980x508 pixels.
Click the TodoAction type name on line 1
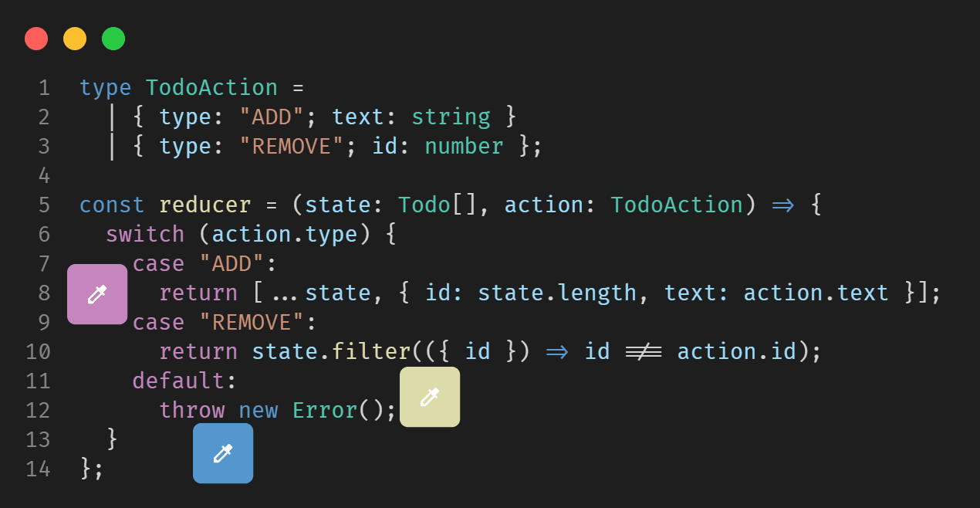tap(211, 87)
